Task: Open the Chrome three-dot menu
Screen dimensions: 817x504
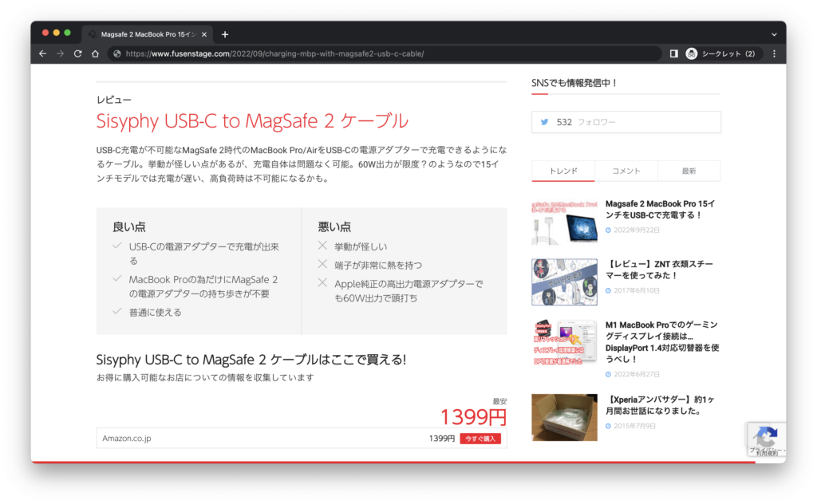Action: click(774, 53)
